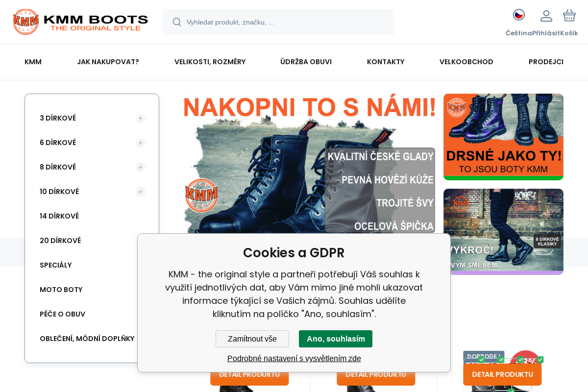Viewport: 588px width, 392px height.
Task: Open the Jak nakupovat? menu item
Action: (x=108, y=62)
